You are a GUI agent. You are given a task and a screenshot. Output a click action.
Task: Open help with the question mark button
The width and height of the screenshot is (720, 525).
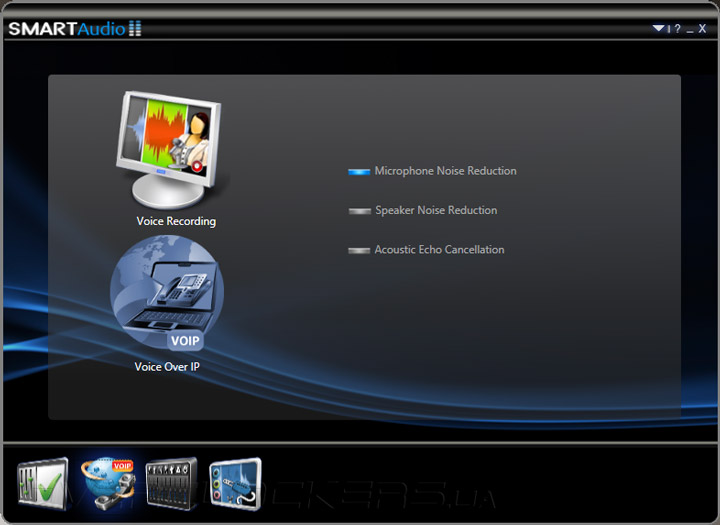(x=677, y=29)
